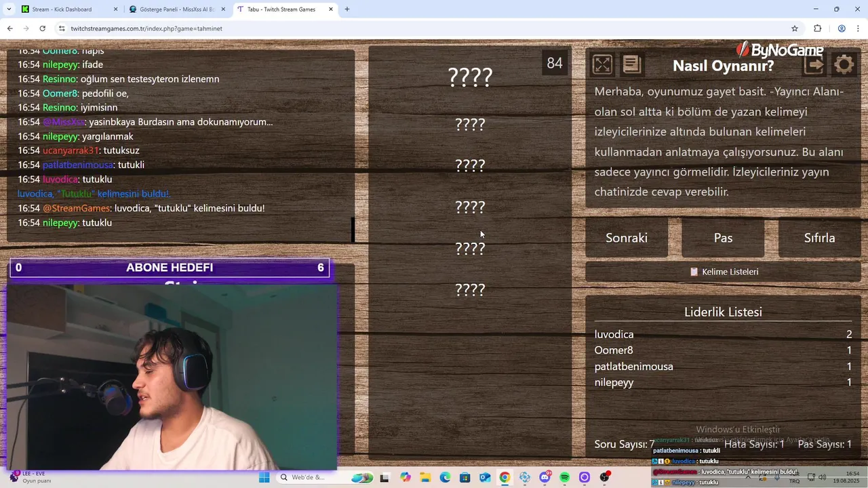Image resolution: width=868 pixels, height=488 pixels.
Task: Open Discord from taskbar
Action: point(545,478)
